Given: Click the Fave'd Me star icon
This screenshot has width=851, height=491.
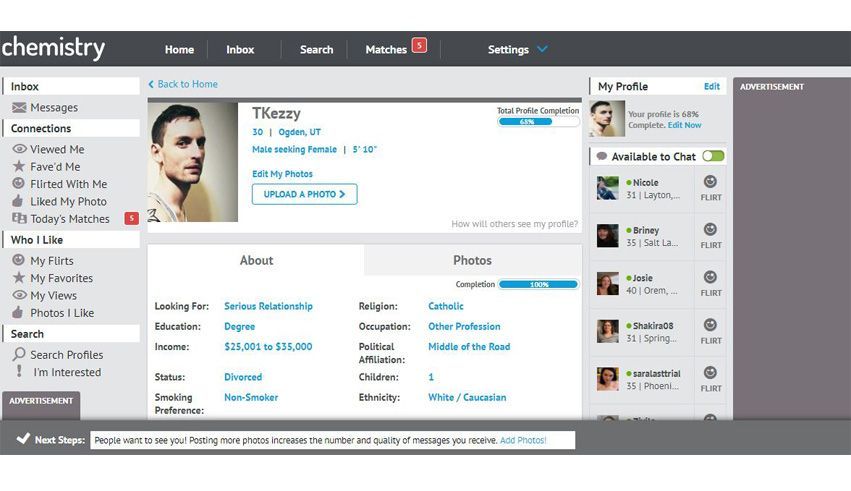Looking at the screenshot, I should [19, 166].
